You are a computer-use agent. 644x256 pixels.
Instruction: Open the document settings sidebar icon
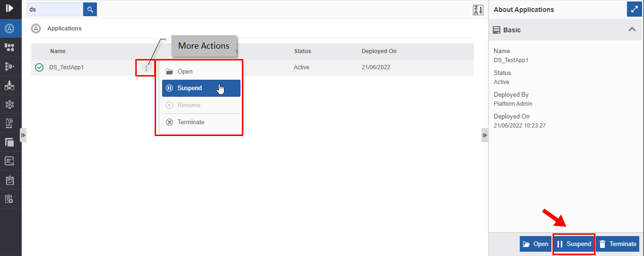click(9, 123)
